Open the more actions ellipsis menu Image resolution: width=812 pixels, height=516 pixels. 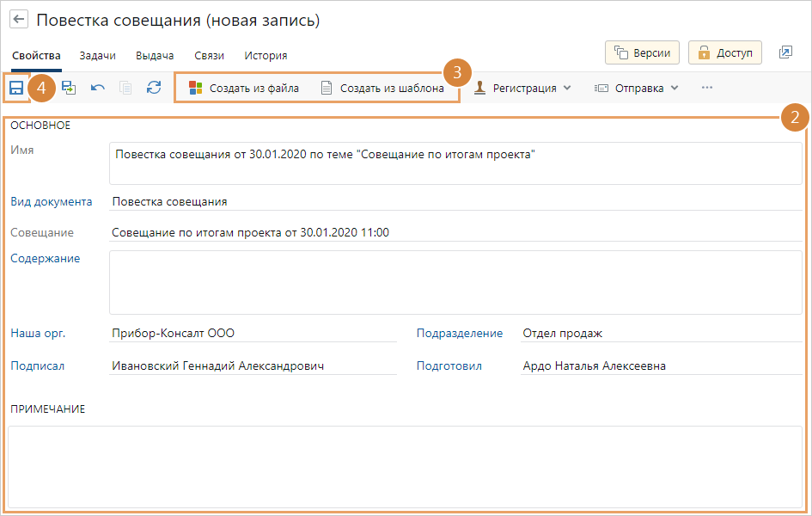[707, 88]
